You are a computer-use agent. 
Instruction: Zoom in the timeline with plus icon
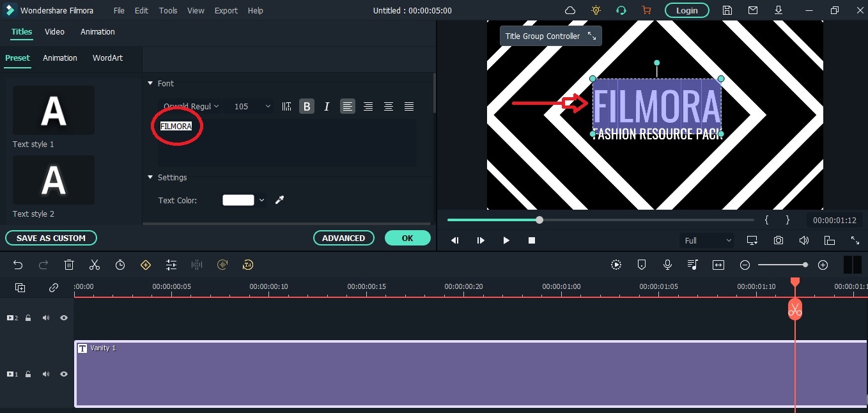point(823,265)
